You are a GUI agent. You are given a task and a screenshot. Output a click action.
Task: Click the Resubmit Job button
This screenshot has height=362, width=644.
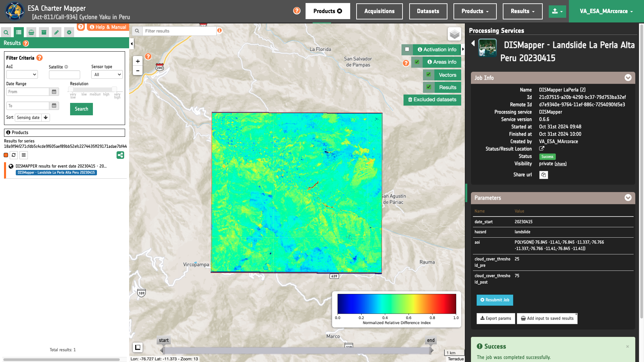[494, 300]
